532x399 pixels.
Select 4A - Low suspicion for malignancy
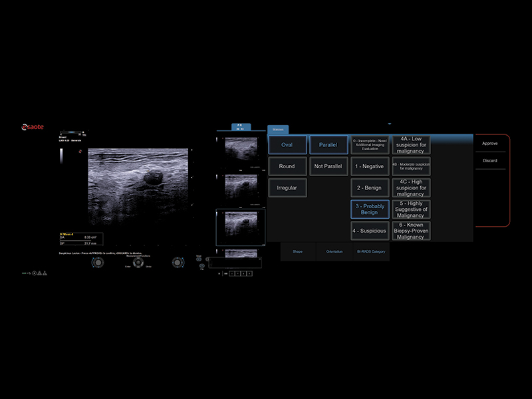click(411, 144)
